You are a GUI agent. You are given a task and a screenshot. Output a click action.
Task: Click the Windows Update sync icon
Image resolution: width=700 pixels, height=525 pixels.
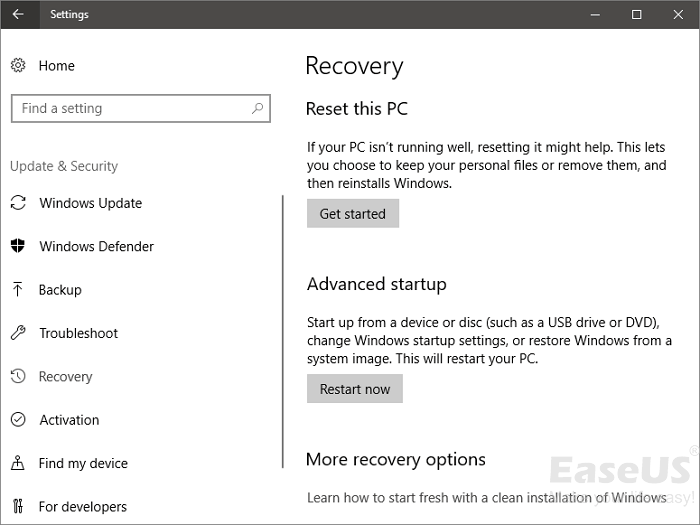(18, 203)
